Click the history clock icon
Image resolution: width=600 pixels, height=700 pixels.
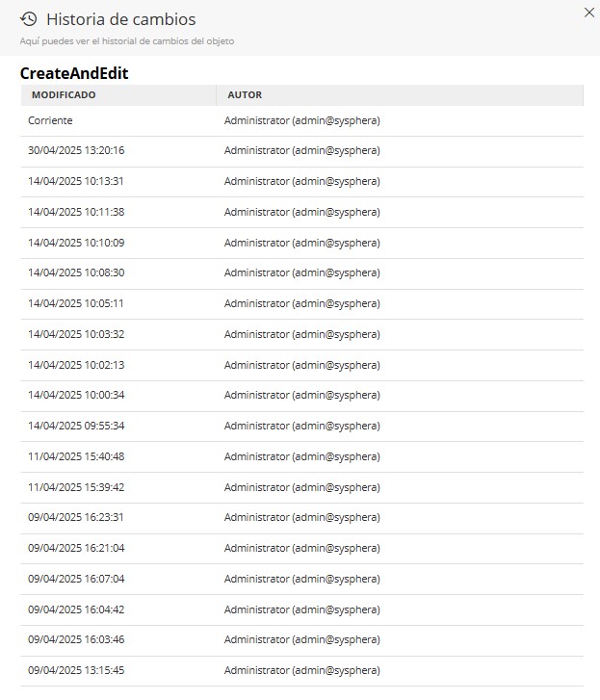click(29, 19)
